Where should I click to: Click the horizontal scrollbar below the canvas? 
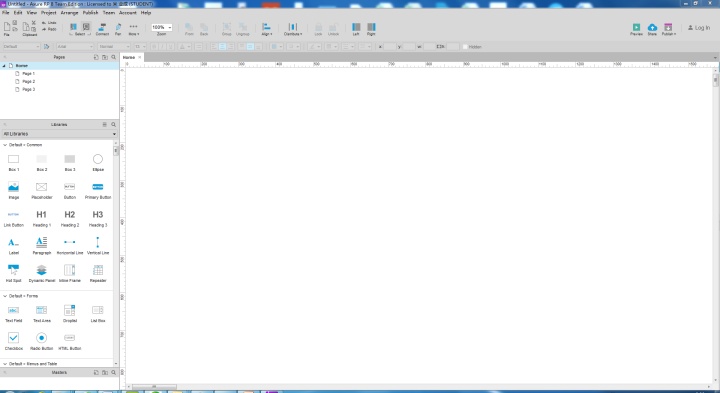click(x=420, y=387)
